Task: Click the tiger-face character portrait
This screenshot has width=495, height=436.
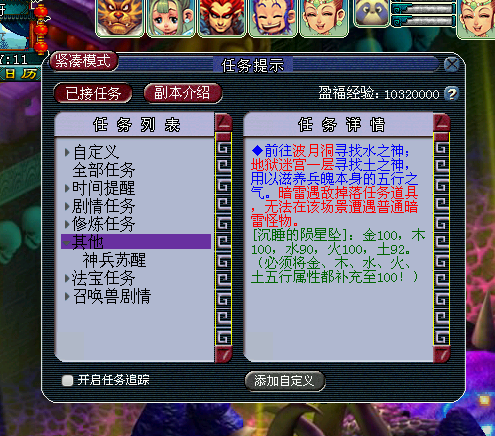Action: (x=120, y=17)
